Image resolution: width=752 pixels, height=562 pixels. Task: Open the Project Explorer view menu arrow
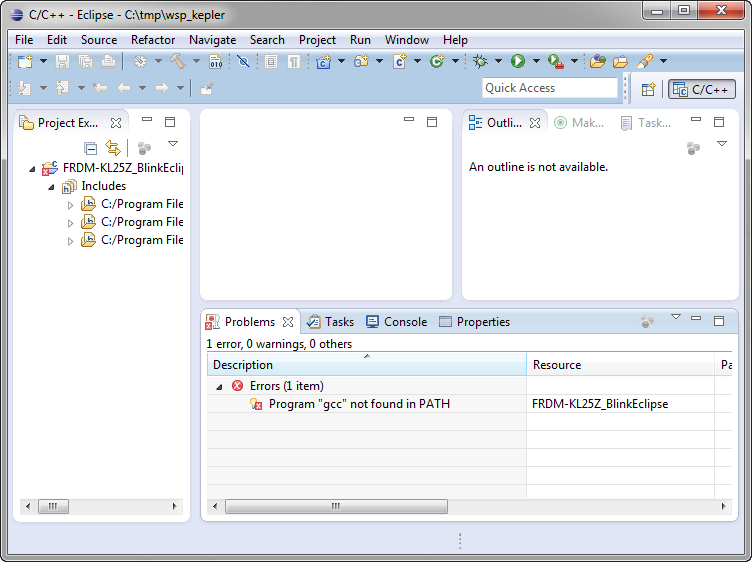coord(172,145)
